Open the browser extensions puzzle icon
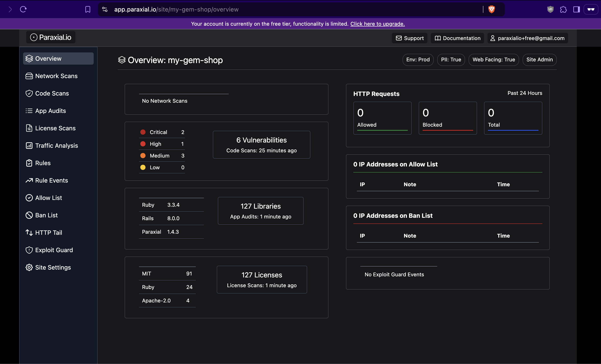601x364 pixels. [x=564, y=10]
